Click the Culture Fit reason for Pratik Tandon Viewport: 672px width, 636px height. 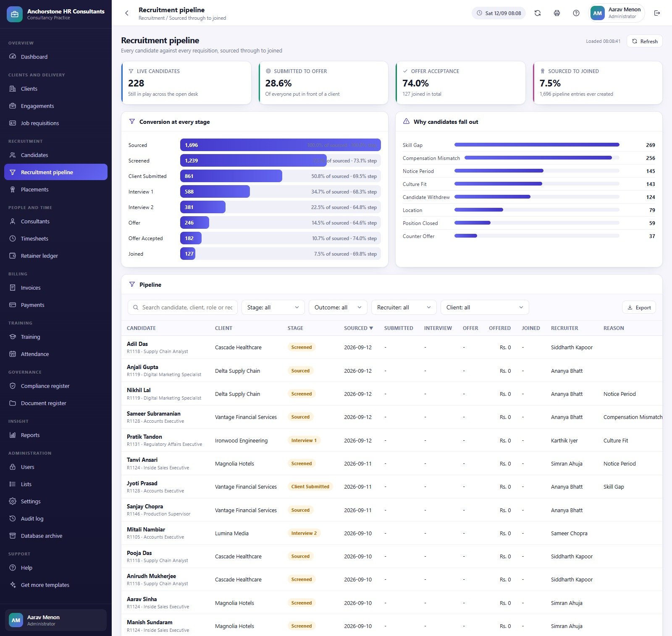click(x=616, y=440)
